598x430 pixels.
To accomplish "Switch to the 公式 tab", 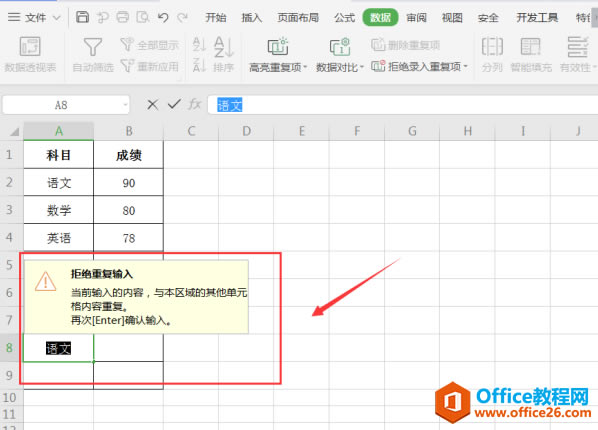I will [345, 18].
